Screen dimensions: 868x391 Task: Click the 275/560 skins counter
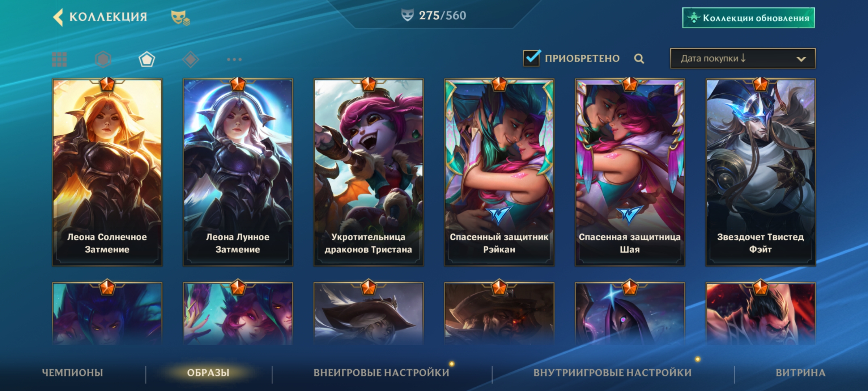click(434, 15)
